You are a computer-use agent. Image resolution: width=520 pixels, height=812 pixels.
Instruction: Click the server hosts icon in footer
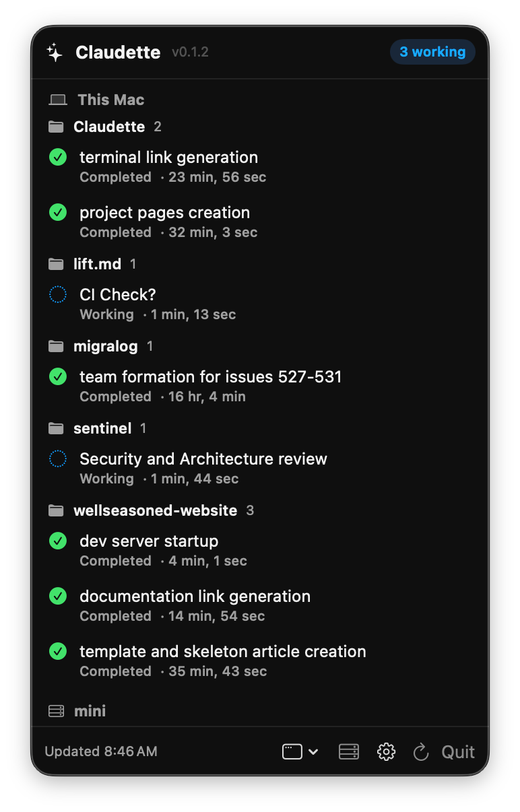coord(349,751)
